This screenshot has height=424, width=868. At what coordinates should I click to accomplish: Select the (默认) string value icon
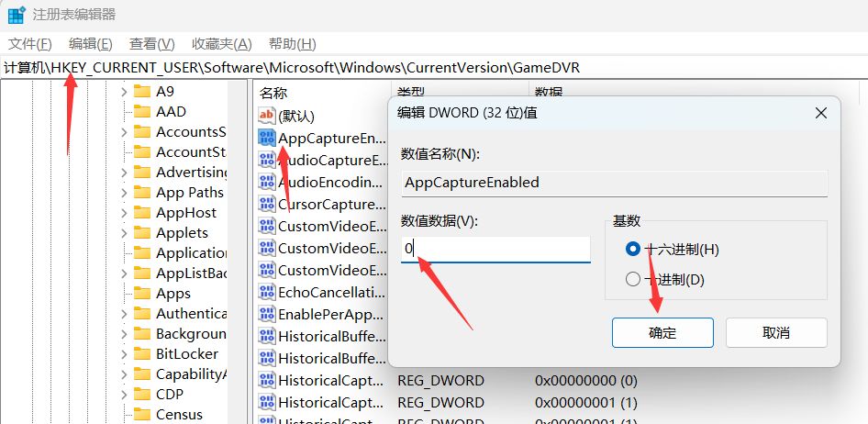click(x=267, y=115)
